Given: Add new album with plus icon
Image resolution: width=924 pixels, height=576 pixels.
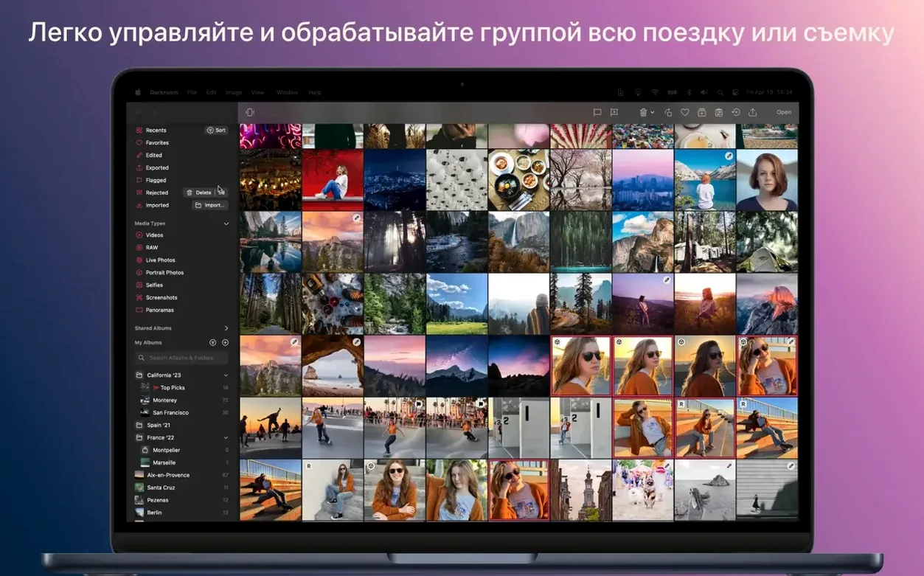Looking at the screenshot, I should click(226, 342).
